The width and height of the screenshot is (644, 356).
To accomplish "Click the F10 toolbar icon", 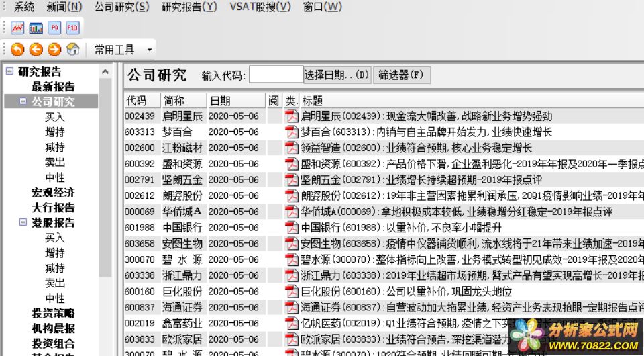I will tap(72, 28).
